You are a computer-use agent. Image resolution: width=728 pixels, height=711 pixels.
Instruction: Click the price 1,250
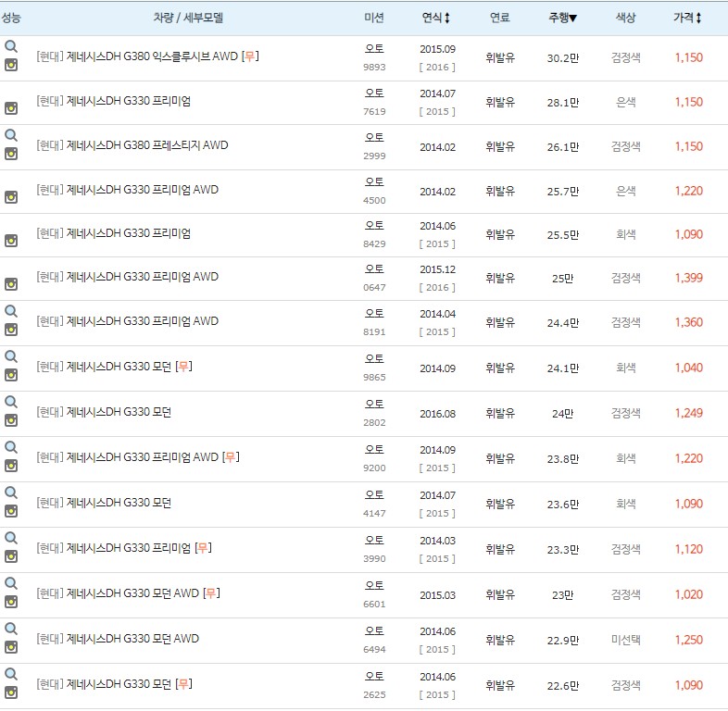point(688,640)
